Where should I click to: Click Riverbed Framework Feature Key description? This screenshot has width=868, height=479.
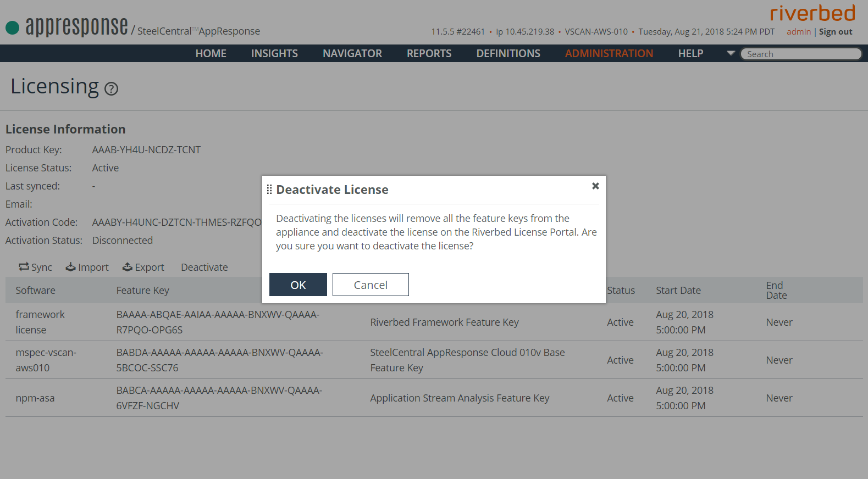444,322
